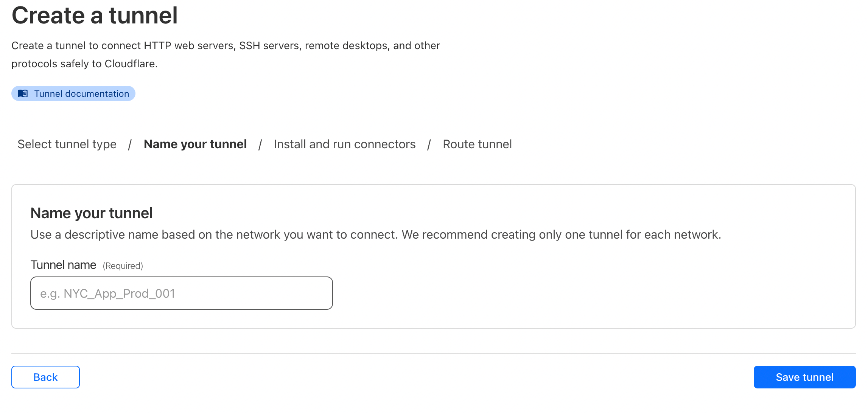Click the descriptive name recommendation text
Viewport: 868px width, 413px height.
[376, 234]
